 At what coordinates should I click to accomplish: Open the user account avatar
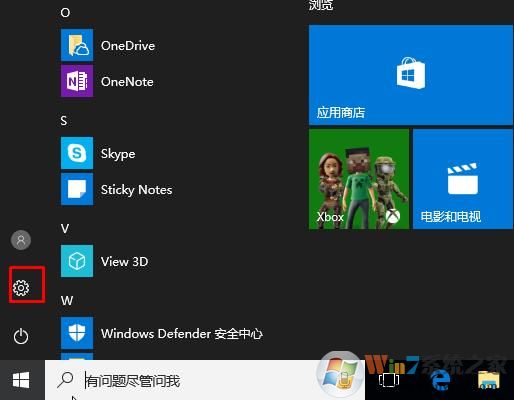click(21, 240)
